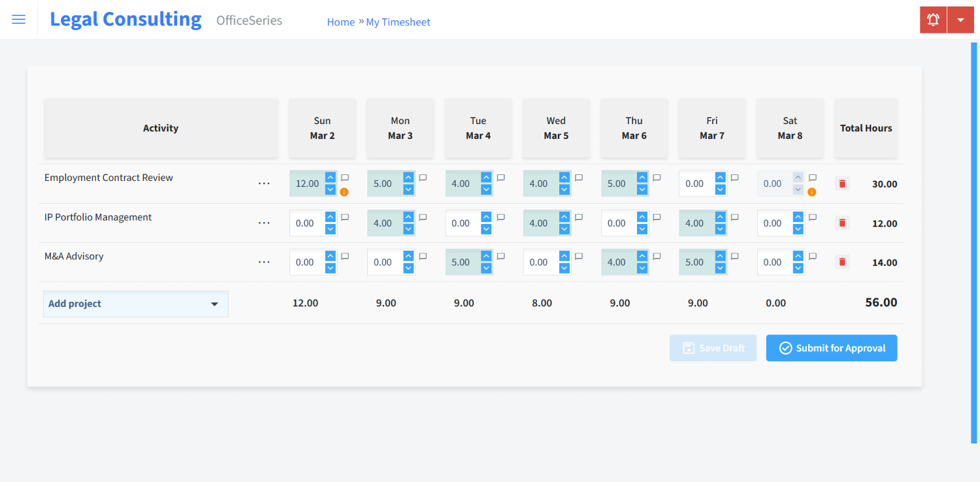980x482 pixels.
Task: Click the notification bell icon
Action: coord(932,19)
